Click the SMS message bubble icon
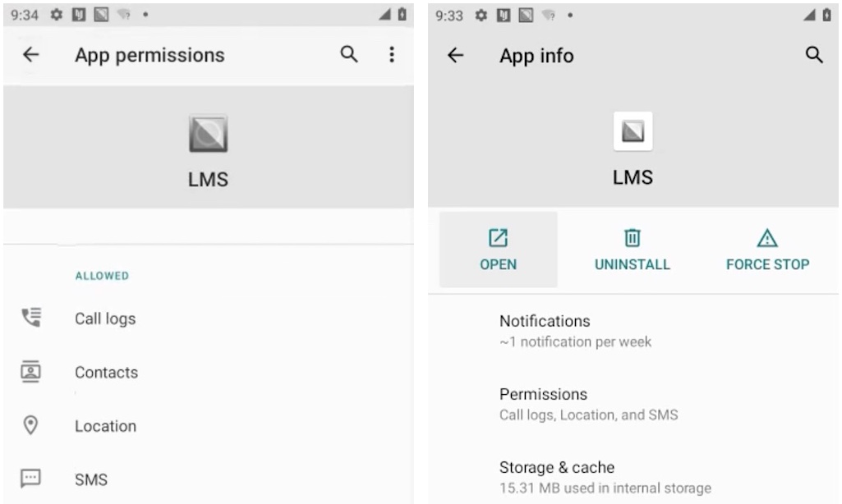The height and width of the screenshot is (504, 842). (x=31, y=479)
